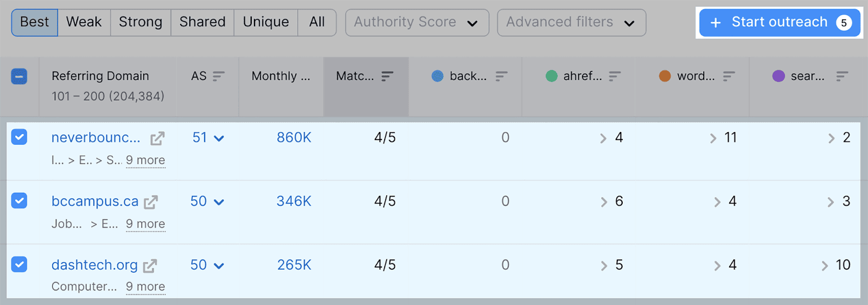Image resolution: width=868 pixels, height=305 pixels.
Task: Open bccampus.ca external link icon
Action: (151, 202)
